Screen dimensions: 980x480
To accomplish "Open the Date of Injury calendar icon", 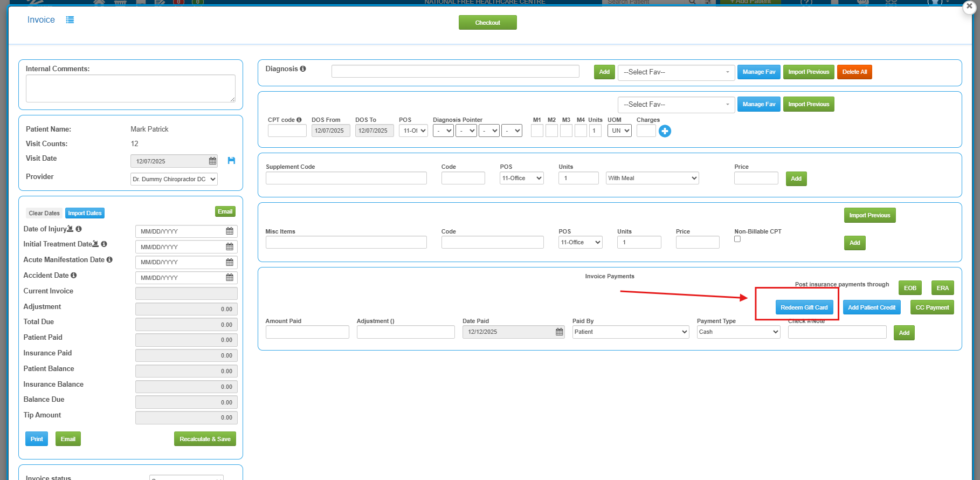I will (230, 231).
